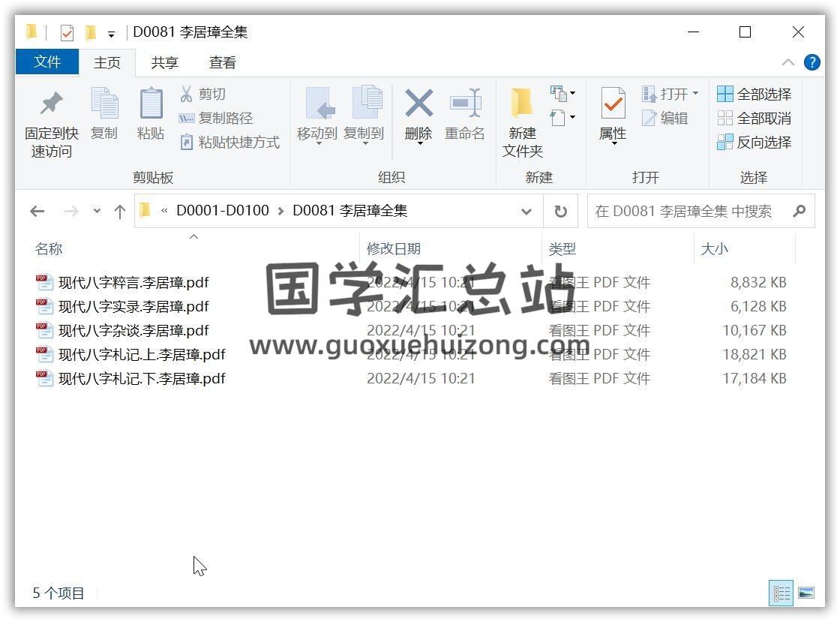Sort by the Name (名称) column
The image size is (840, 622).
click(48, 248)
